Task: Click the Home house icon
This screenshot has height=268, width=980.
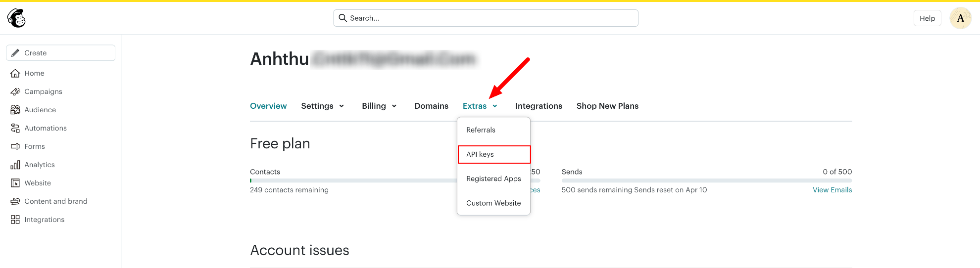Action: click(x=15, y=73)
